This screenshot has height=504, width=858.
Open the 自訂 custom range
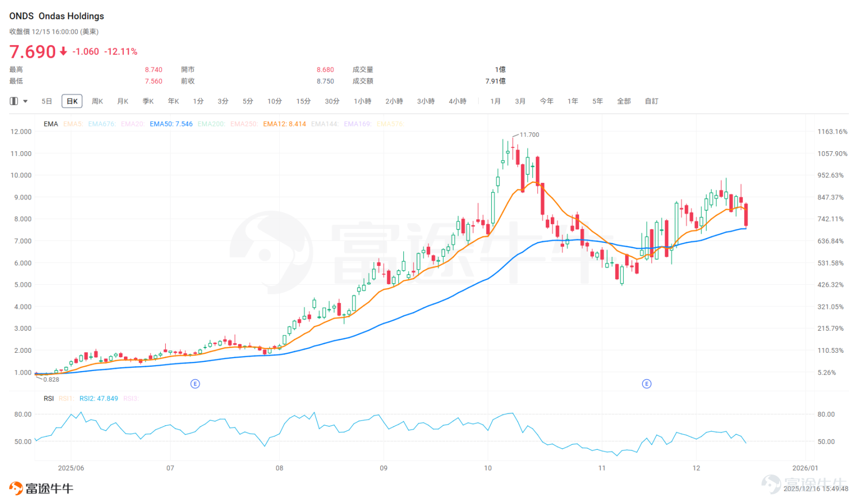[x=652, y=101]
